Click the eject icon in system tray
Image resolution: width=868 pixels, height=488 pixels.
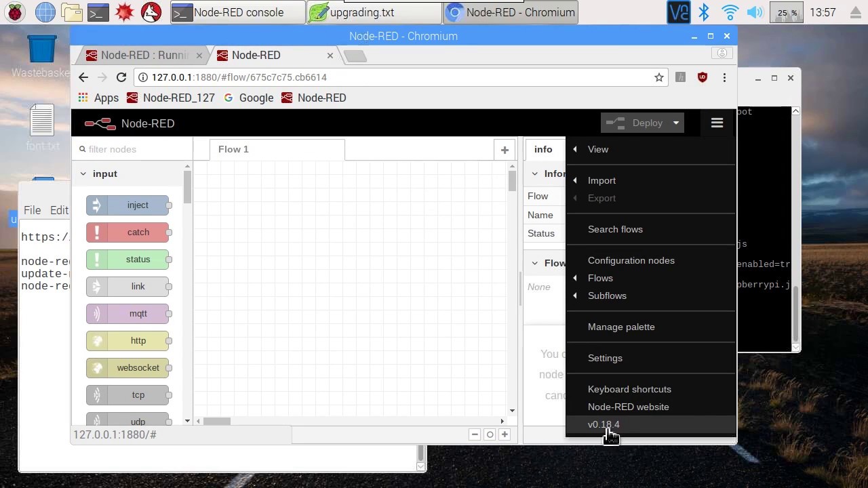point(855,12)
